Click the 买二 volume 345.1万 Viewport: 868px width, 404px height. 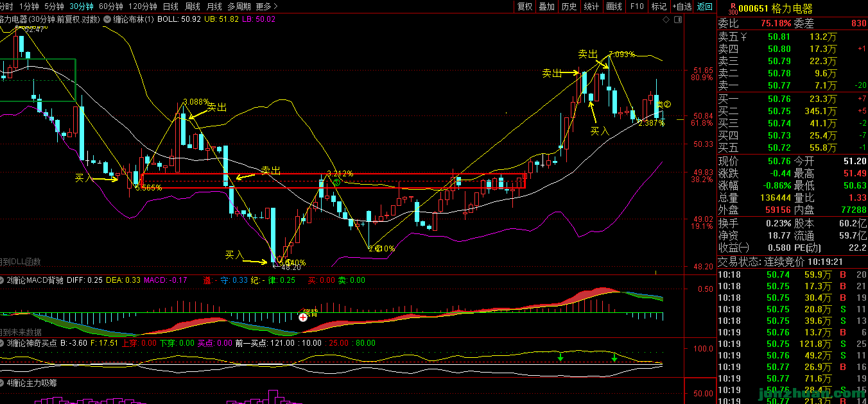click(x=819, y=111)
